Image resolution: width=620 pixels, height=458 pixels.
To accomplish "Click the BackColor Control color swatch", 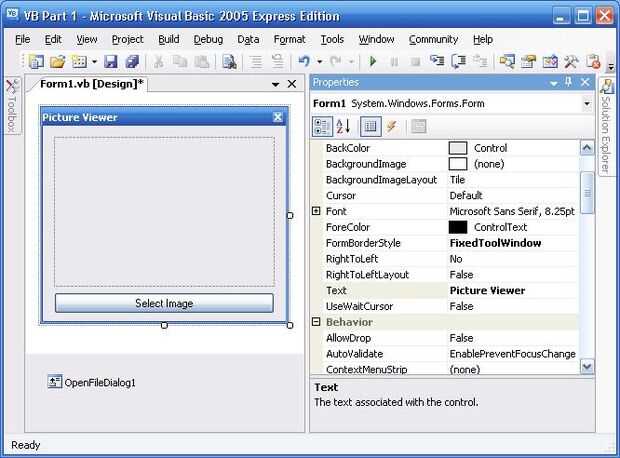I will (457, 148).
